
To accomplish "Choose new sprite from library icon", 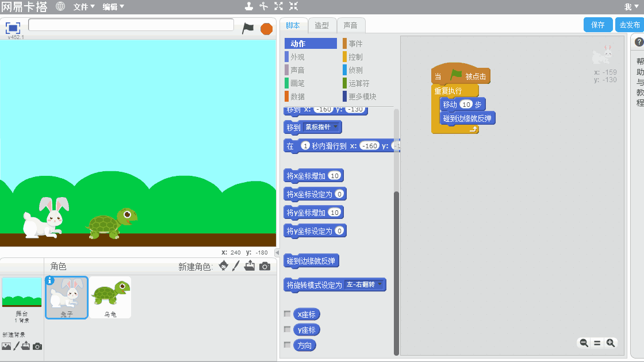I will 223,266.
